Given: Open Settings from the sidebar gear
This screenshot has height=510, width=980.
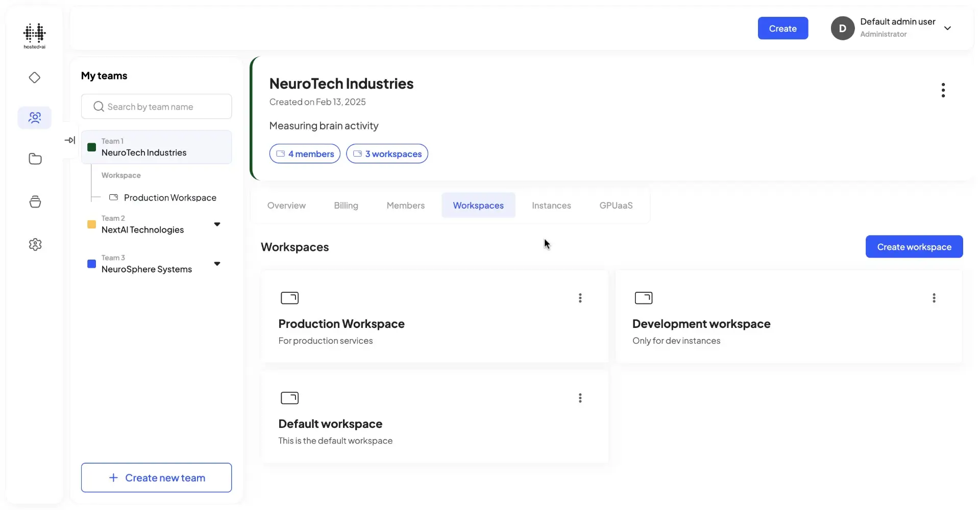Looking at the screenshot, I should click(x=34, y=244).
